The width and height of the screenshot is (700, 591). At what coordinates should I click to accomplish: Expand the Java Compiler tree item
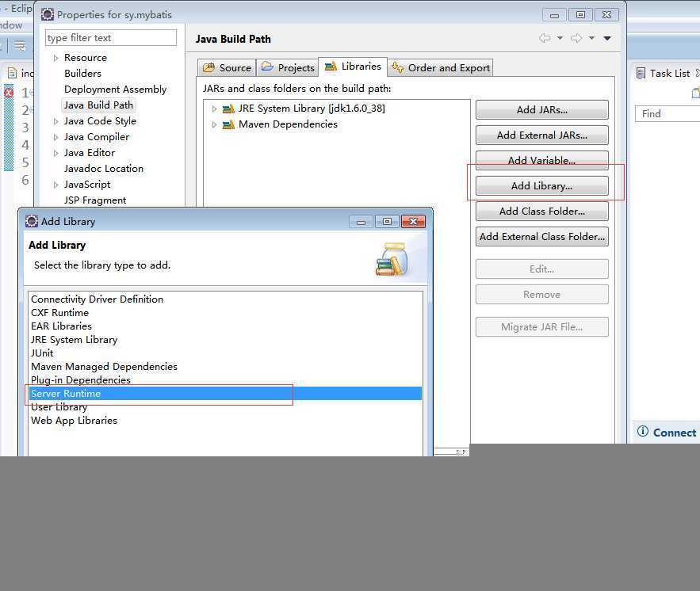click(55, 137)
